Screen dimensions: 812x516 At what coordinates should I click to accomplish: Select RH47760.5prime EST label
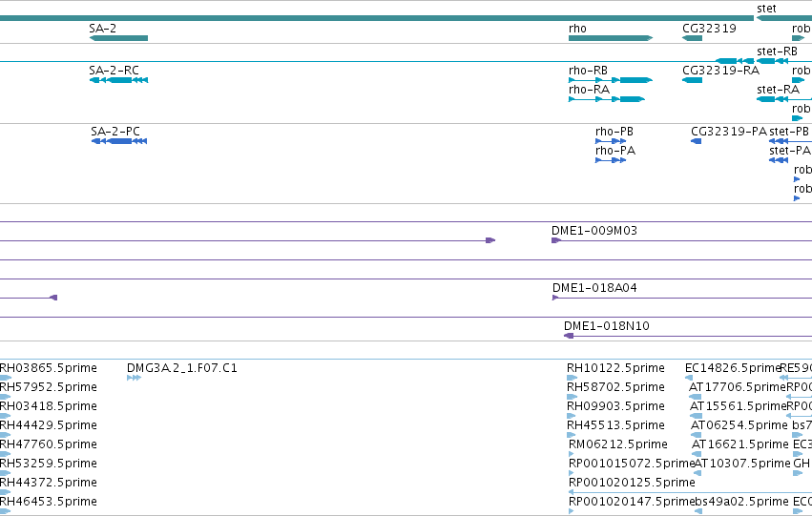(48, 444)
